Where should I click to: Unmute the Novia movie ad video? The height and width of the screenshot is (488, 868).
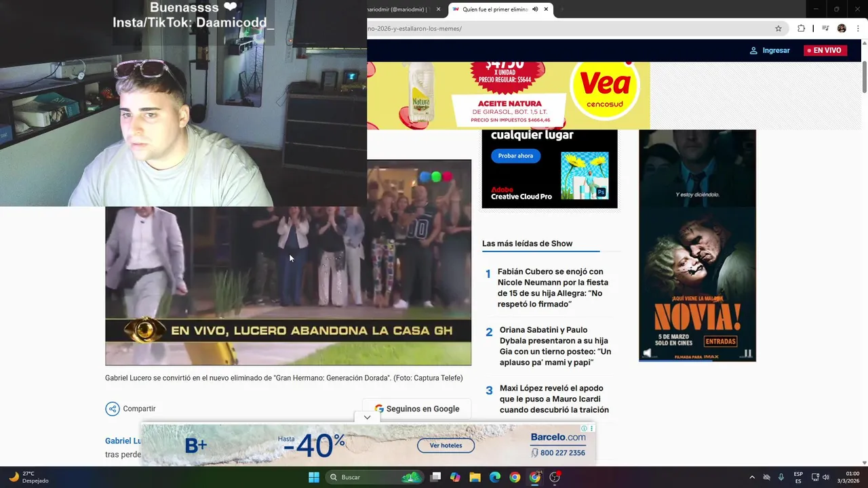[647, 353]
